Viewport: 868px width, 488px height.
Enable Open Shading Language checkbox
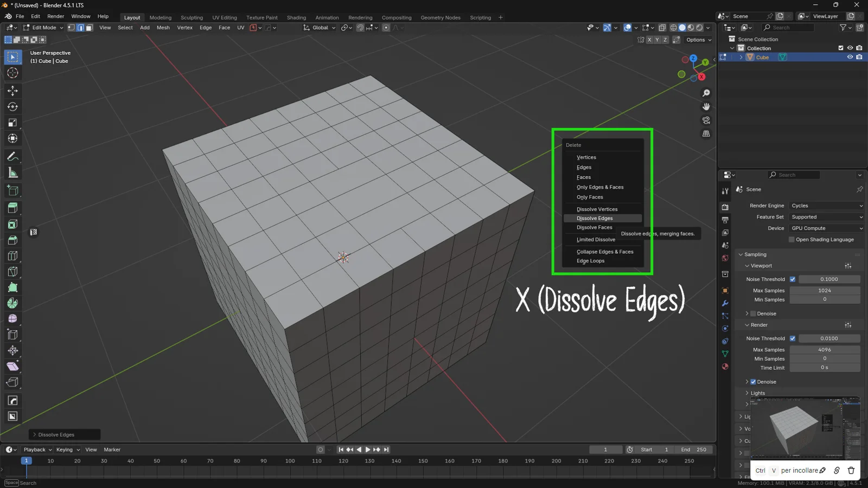click(x=792, y=240)
